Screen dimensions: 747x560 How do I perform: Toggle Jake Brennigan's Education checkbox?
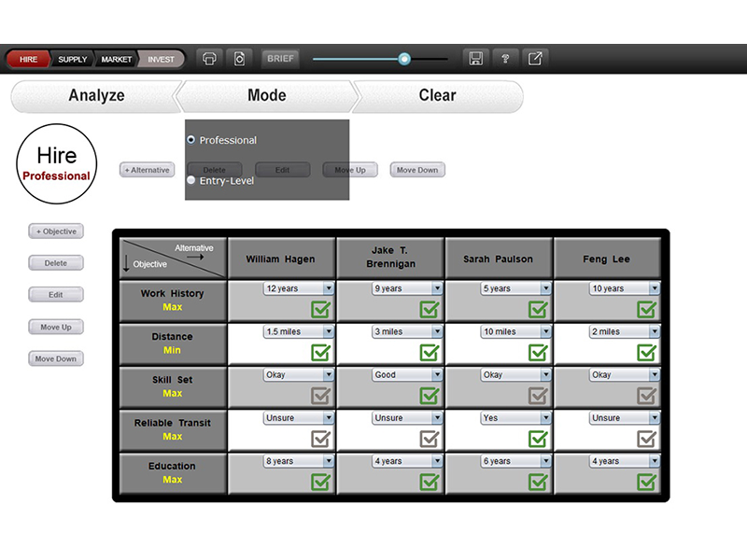pyautogui.click(x=430, y=482)
